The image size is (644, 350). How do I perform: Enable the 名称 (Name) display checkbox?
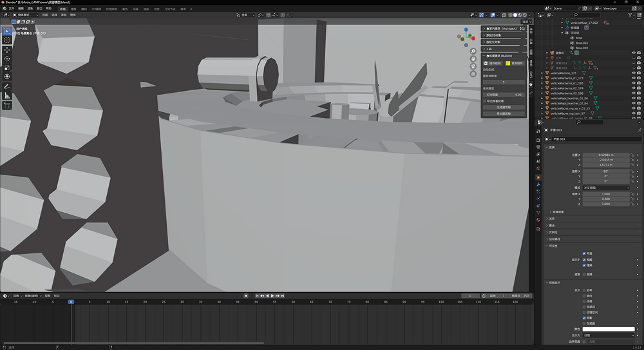click(x=584, y=289)
